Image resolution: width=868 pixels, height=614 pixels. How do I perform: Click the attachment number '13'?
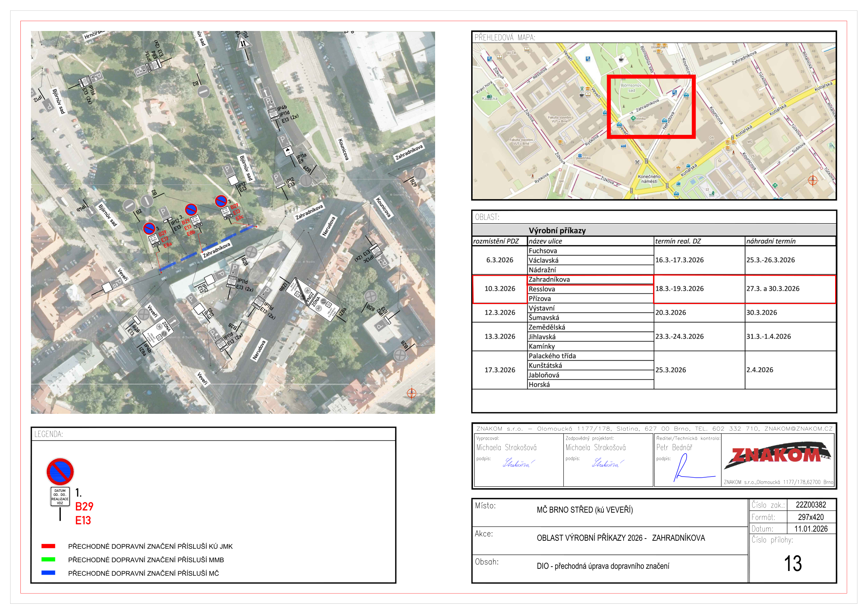pos(793,563)
